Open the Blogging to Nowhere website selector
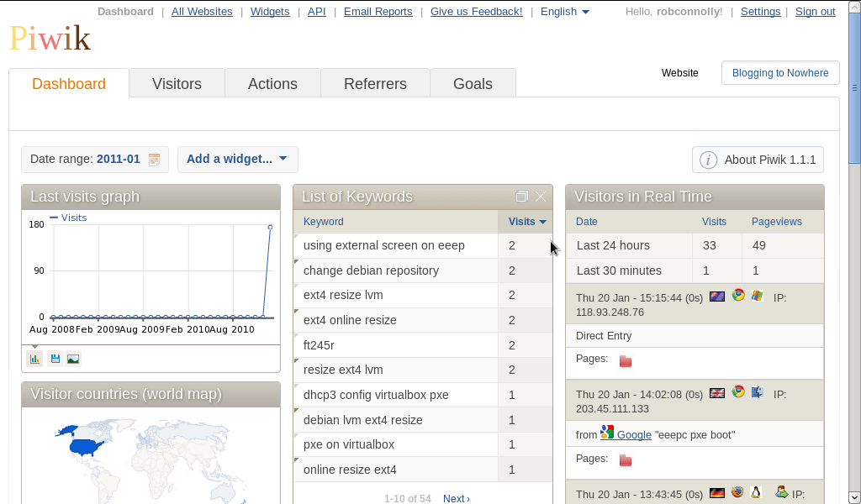Viewport: 861px width, 504px height. (780, 73)
